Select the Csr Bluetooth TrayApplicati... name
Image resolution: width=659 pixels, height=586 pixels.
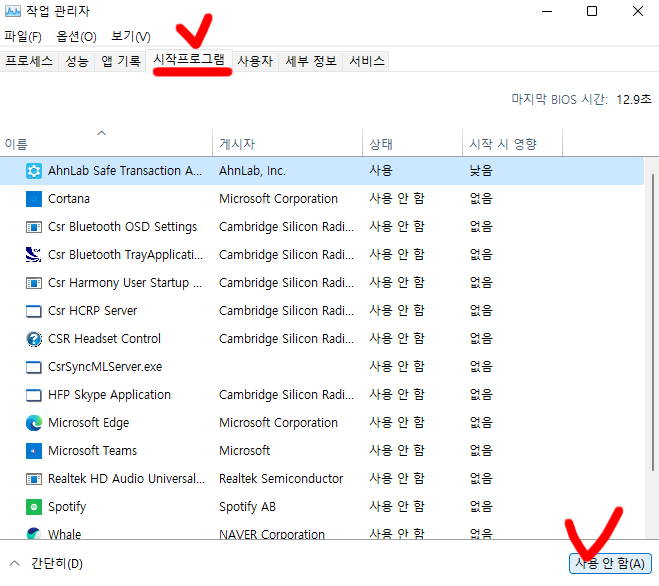[x=125, y=255]
